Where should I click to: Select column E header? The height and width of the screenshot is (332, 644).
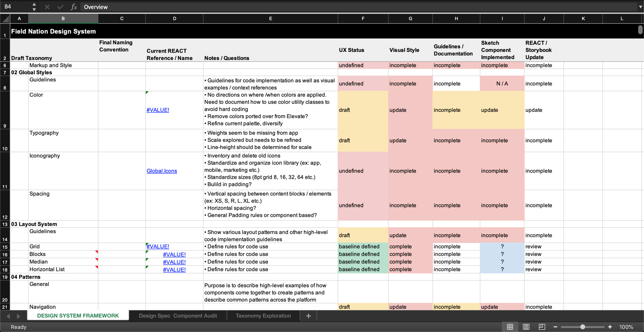pos(270,19)
